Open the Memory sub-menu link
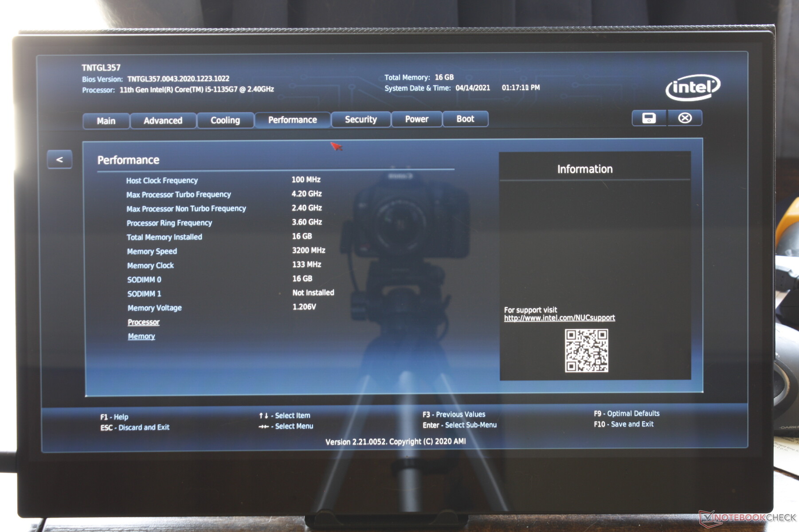 tap(141, 336)
